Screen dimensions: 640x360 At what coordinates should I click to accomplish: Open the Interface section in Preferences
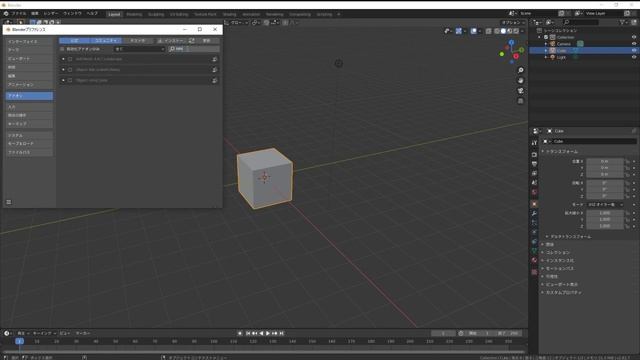(x=29, y=42)
